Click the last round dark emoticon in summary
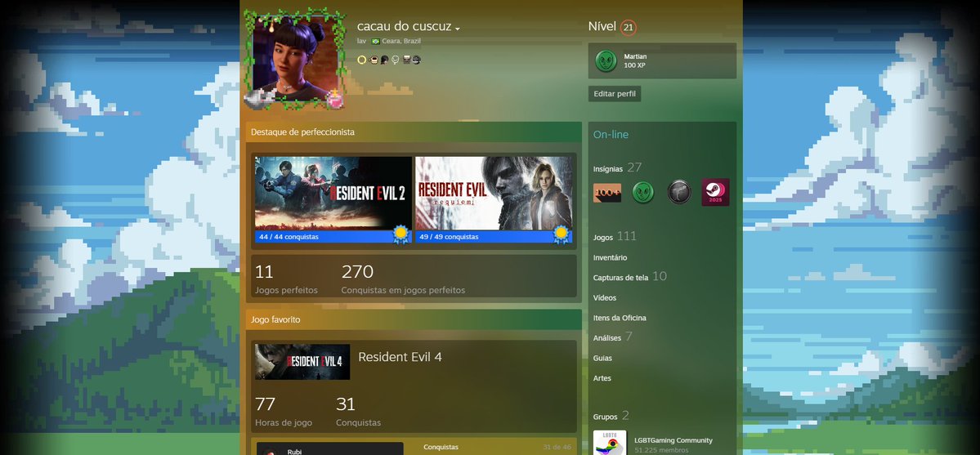The width and height of the screenshot is (980, 455). (x=416, y=60)
